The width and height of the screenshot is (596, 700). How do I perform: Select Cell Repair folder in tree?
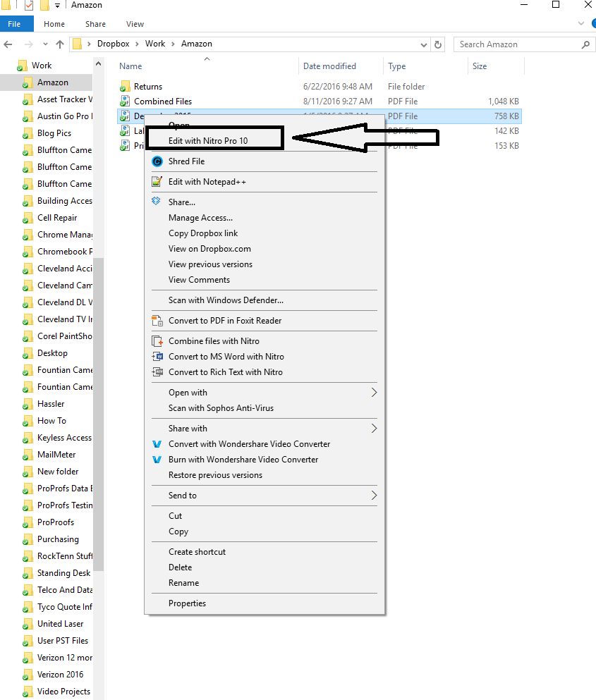[x=57, y=218]
